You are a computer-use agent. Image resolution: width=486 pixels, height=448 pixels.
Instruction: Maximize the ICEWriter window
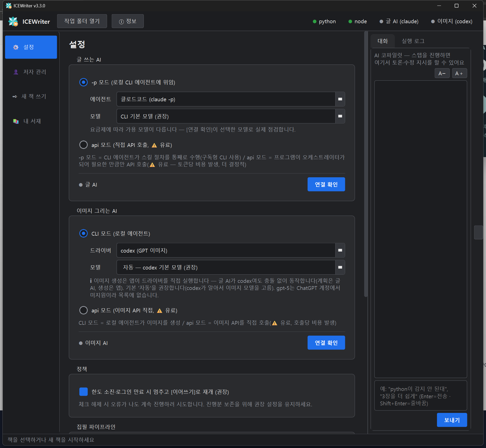[x=456, y=6]
